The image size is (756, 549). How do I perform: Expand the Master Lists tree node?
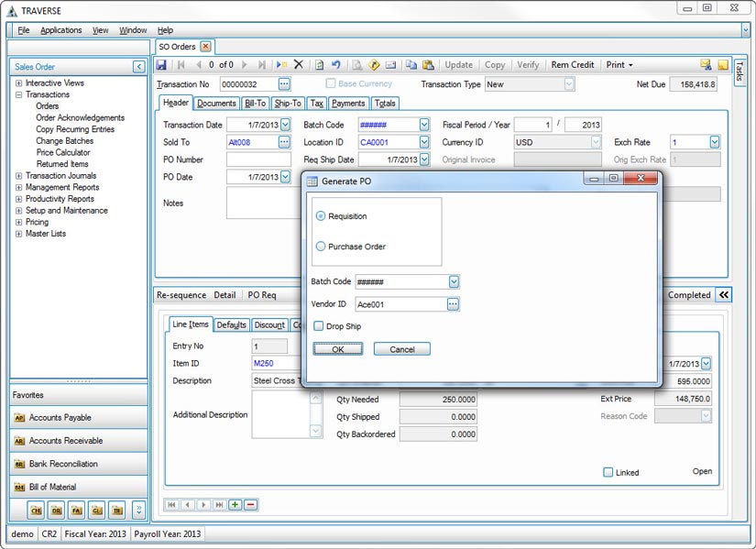[19, 234]
